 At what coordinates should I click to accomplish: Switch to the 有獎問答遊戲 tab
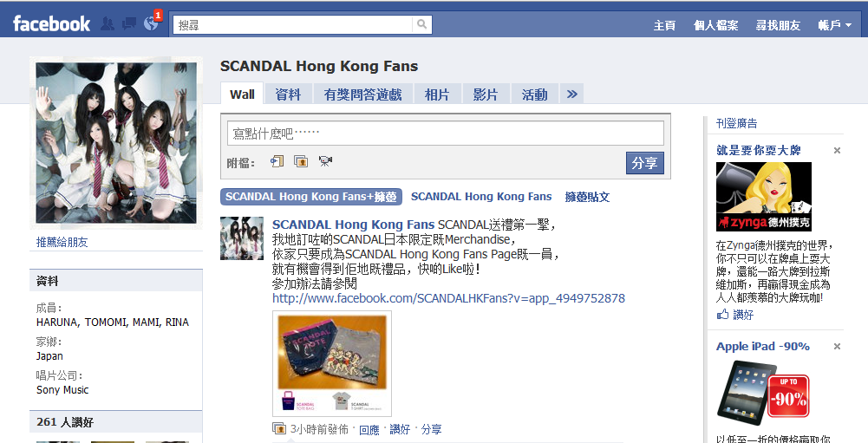(x=362, y=94)
